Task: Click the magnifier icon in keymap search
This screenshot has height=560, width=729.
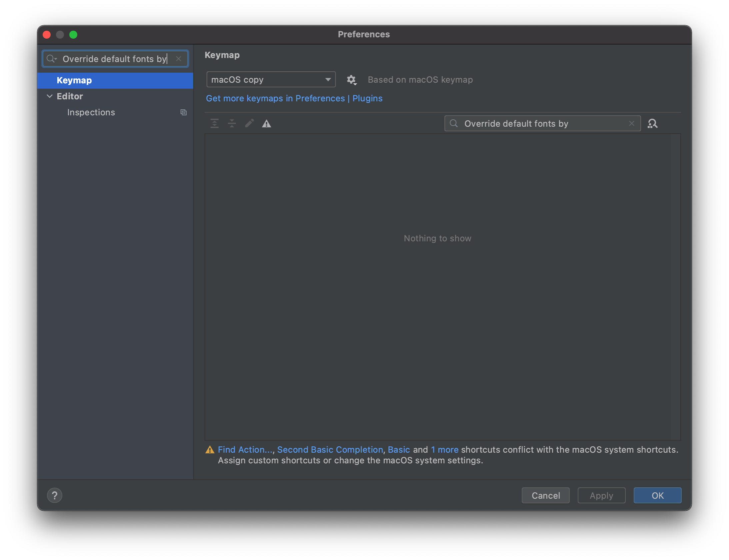Action: [x=454, y=123]
